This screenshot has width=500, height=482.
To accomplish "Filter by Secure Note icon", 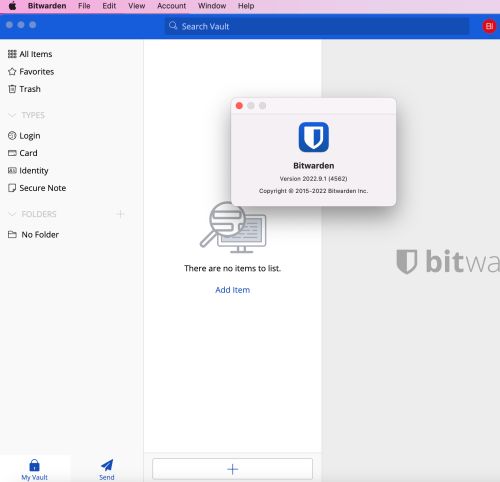I will tap(12, 188).
